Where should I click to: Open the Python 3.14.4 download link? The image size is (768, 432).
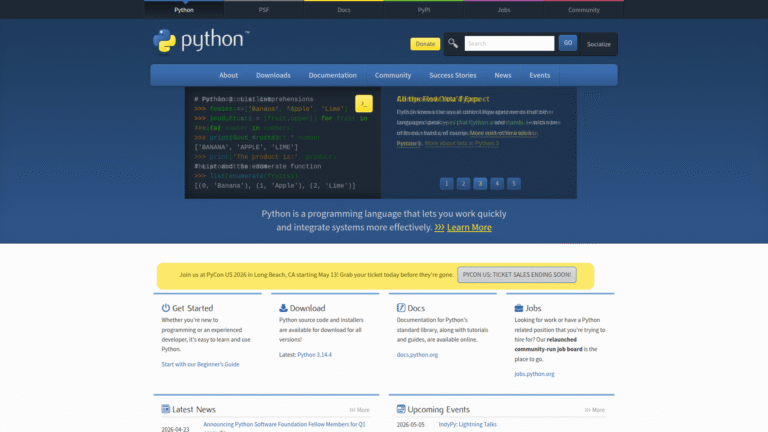point(314,355)
